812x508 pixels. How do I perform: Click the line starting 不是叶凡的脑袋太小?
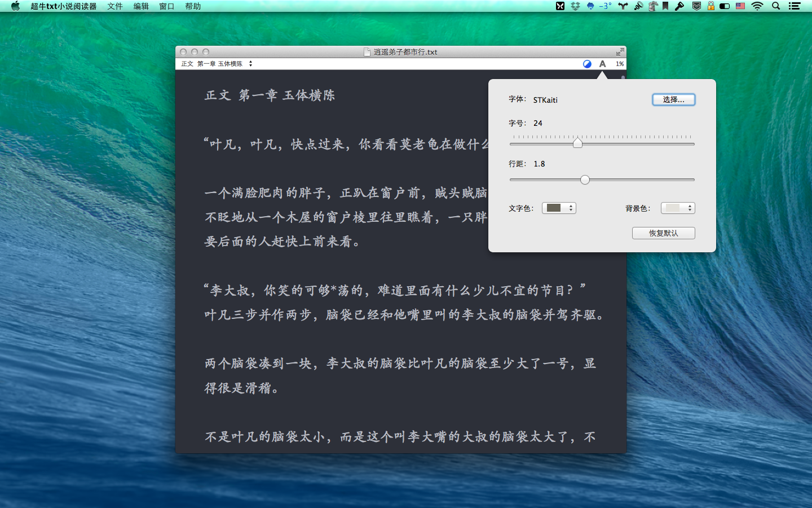(400, 437)
